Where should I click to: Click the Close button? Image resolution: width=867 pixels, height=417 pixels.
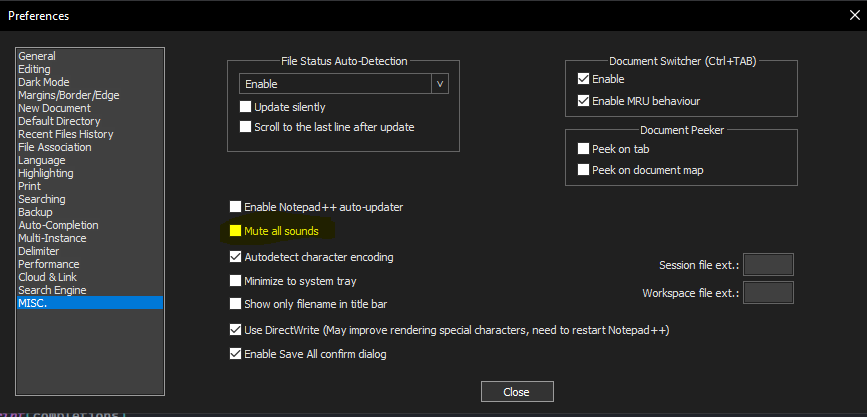pos(517,392)
